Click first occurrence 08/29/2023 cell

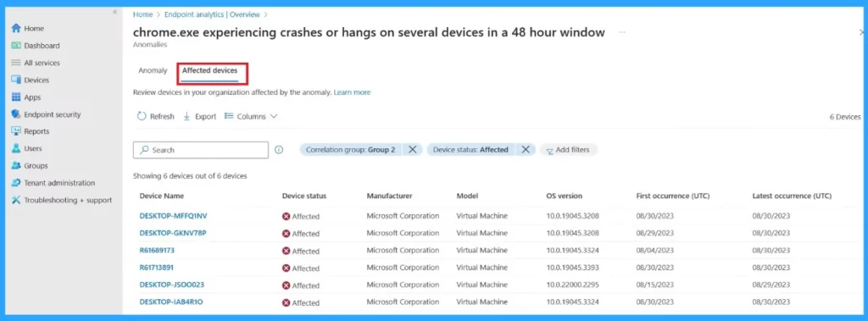[655, 233]
